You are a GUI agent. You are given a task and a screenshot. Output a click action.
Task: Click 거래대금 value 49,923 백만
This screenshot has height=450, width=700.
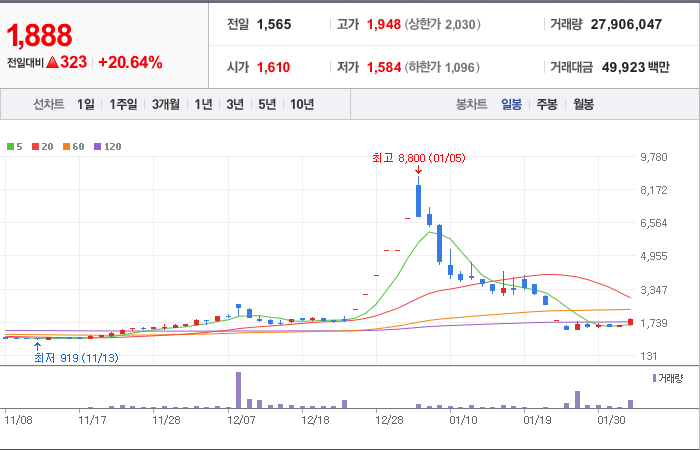[635, 67]
